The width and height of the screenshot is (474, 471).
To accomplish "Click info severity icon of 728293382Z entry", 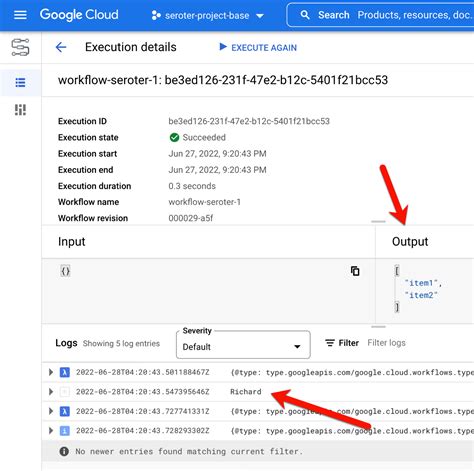I will [65, 431].
